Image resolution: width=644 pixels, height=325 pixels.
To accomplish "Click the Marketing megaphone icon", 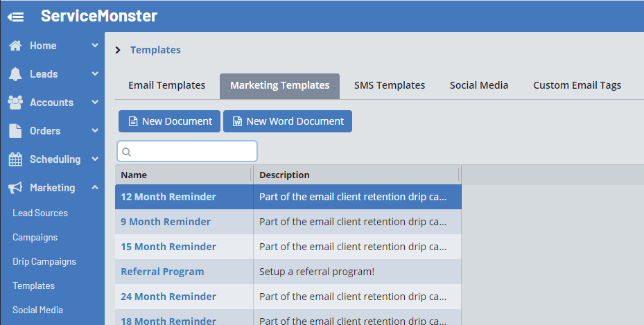I will click(x=15, y=188).
